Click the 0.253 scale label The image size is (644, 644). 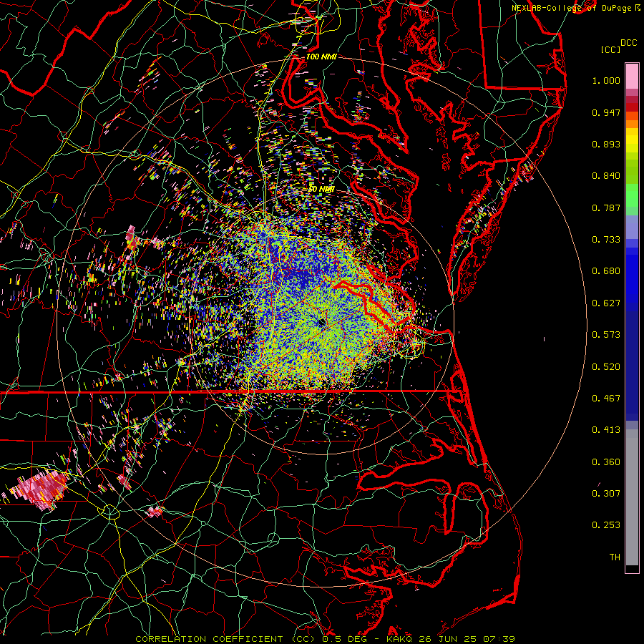pyautogui.click(x=606, y=525)
